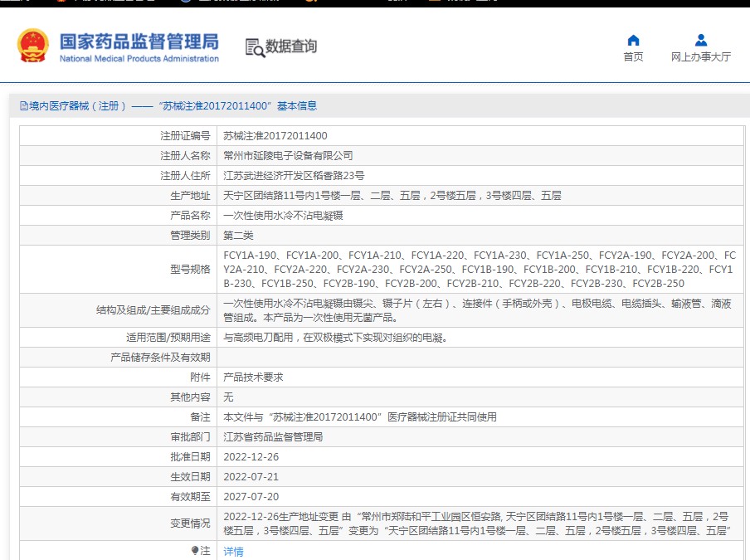Click the 网上办事大厅 person icon
Viewport: 750px width, 560px height.
point(701,41)
